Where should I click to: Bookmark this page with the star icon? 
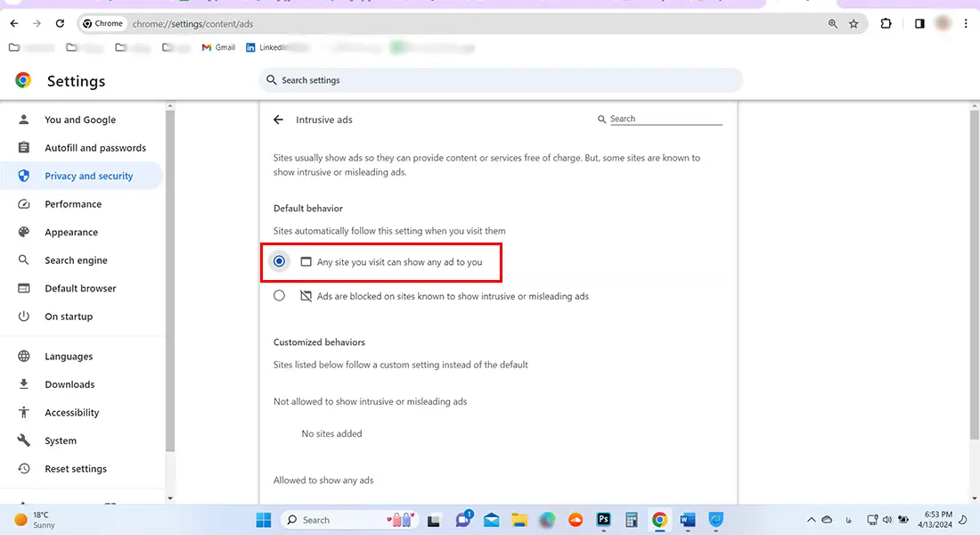853,24
